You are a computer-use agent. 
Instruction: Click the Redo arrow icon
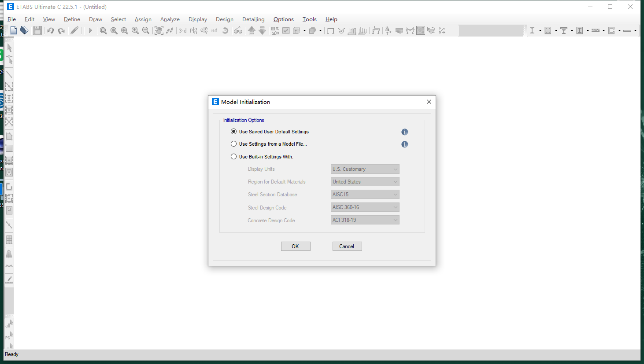click(61, 30)
